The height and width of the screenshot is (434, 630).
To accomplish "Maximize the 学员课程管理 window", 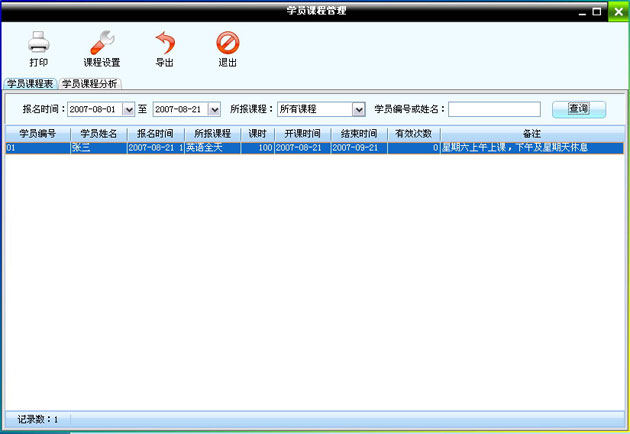I will pos(598,11).
